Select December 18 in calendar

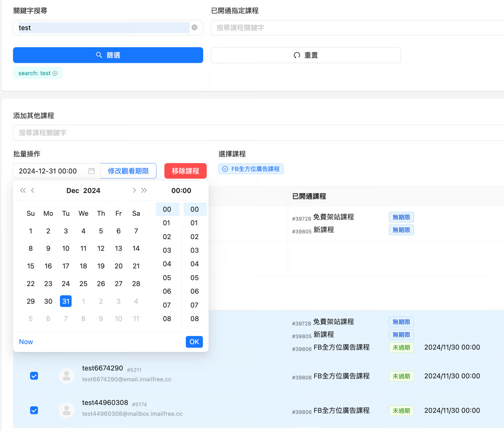coord(83,266)
